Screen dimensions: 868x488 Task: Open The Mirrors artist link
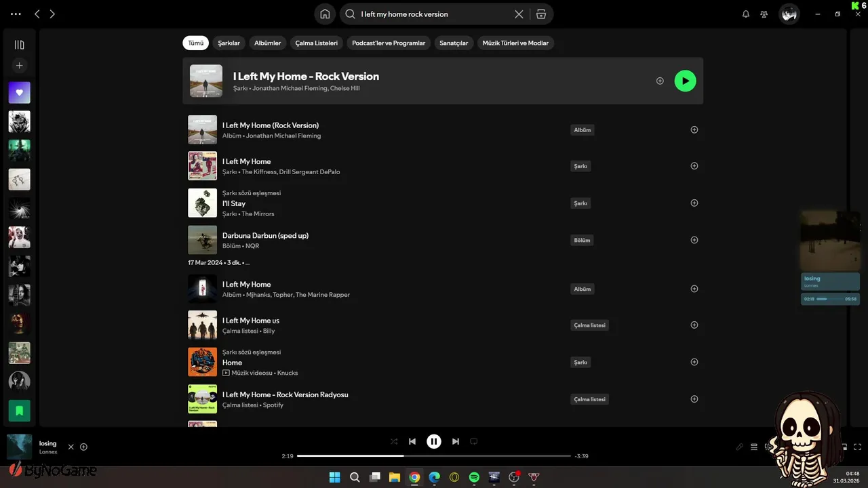pyautogui.click(x=258, y=214)
